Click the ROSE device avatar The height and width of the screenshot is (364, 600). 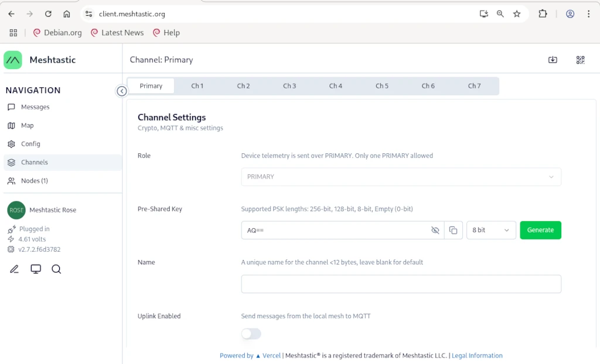click(x=16, y=210)
